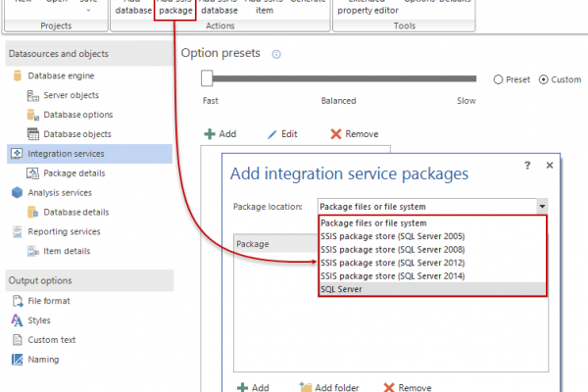Click Add folder button in dialog
Viewport: 588px width, 392px height.
pos(329,387)
